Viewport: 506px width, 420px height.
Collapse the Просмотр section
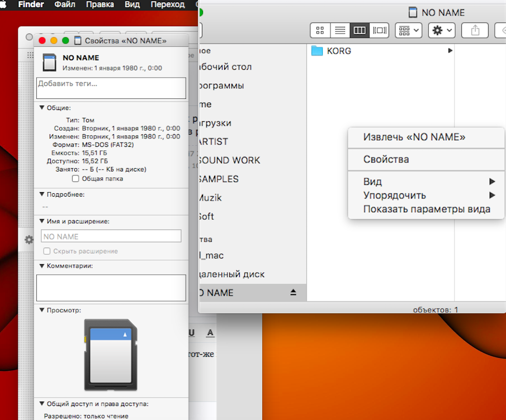point(42,310)
